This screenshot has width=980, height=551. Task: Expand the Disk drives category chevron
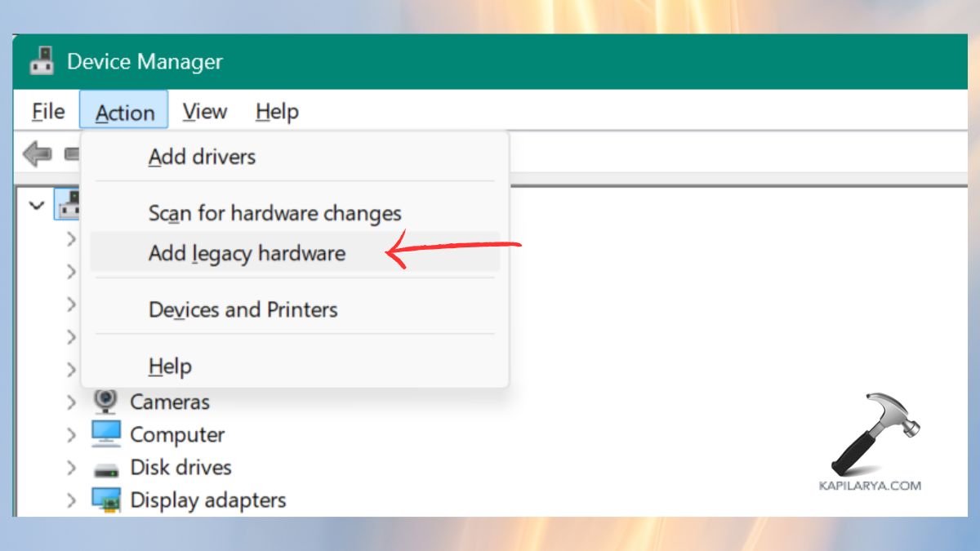pyautogui.click(x=72, y=467)
